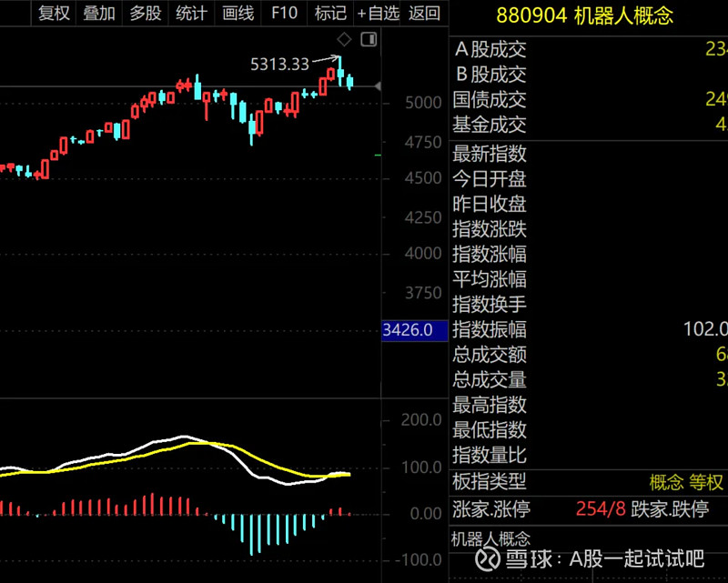Click the 复权 toolbar button
728x583 pixels.
[54, 13]
